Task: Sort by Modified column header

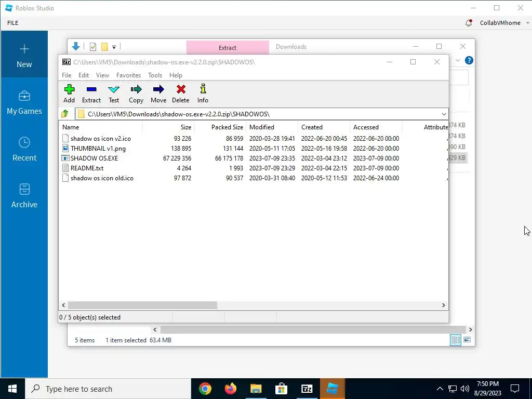Action: coord(272,127)
